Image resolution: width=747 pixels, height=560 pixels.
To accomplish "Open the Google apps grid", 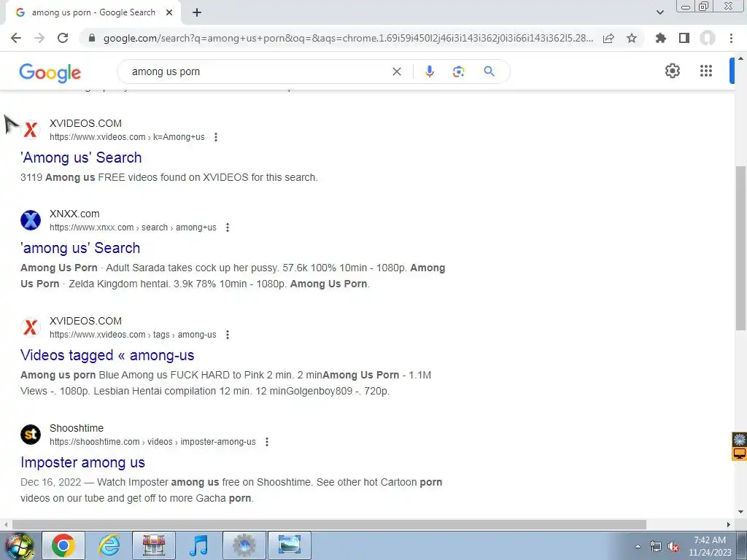I will 706,71.
